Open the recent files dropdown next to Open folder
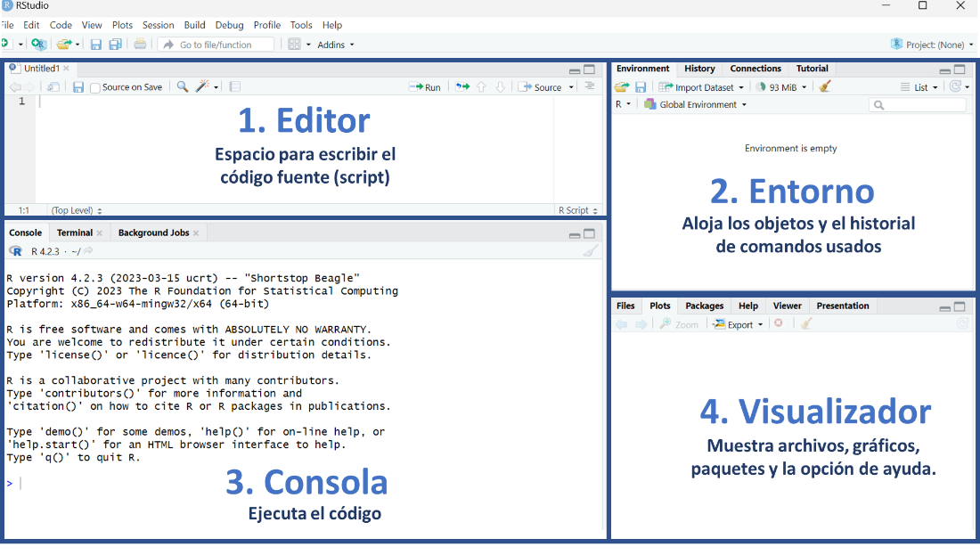Image resolution: width=980 pixels, height=555 pixels. [x=78, y=45]
